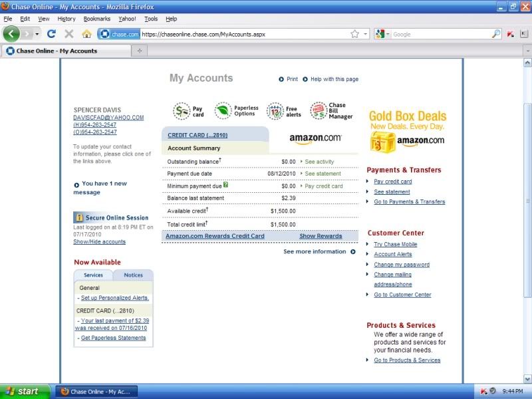The width and height of the screenshot is (532, 399).
Task: Click the Paperless Options leaf icon
Action: click(x=223, y=110)
